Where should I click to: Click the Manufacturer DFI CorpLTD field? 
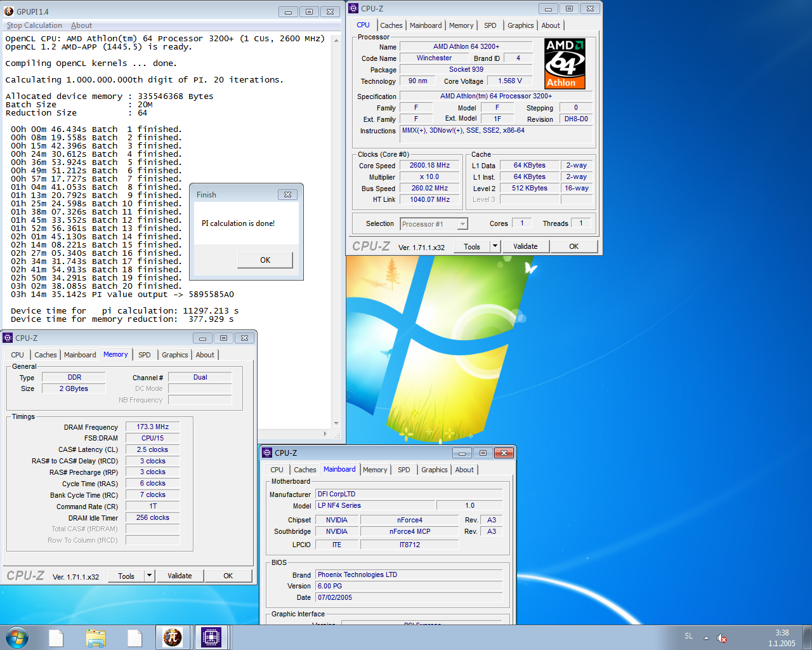coord(409,494)
